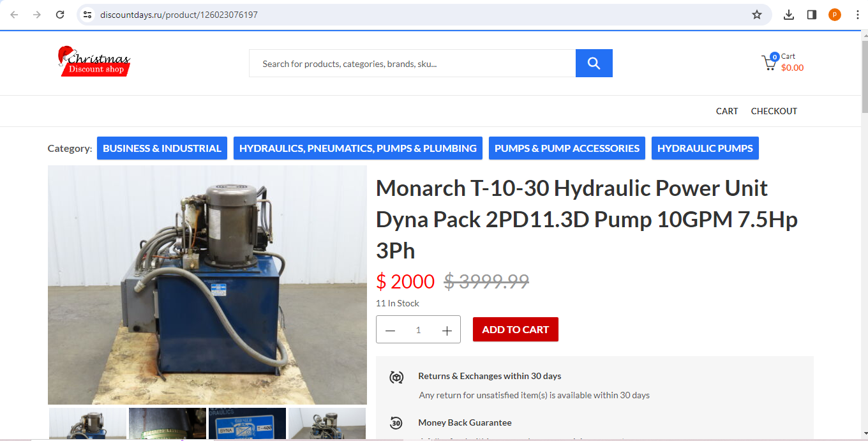Toggle the browser side panel
The height and width of the screenshot is (441, 868).
tap(812, 15)
